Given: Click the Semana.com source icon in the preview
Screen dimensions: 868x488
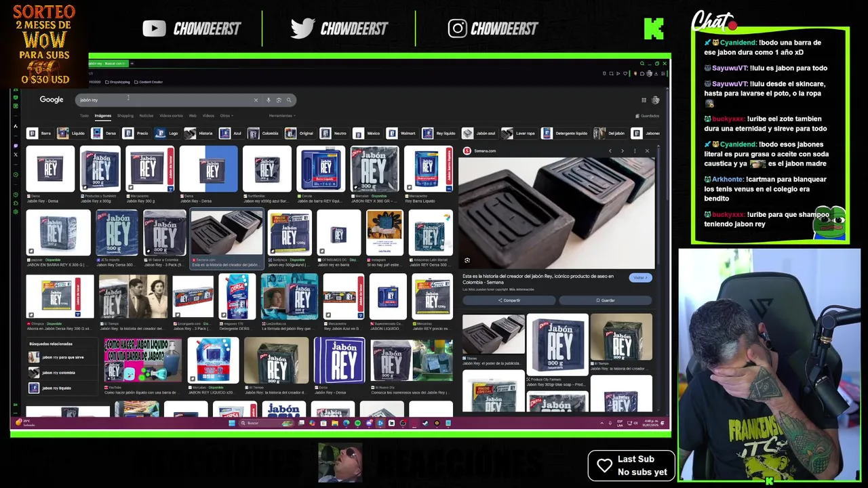Looking at the screenshot, I should [467, 151].
